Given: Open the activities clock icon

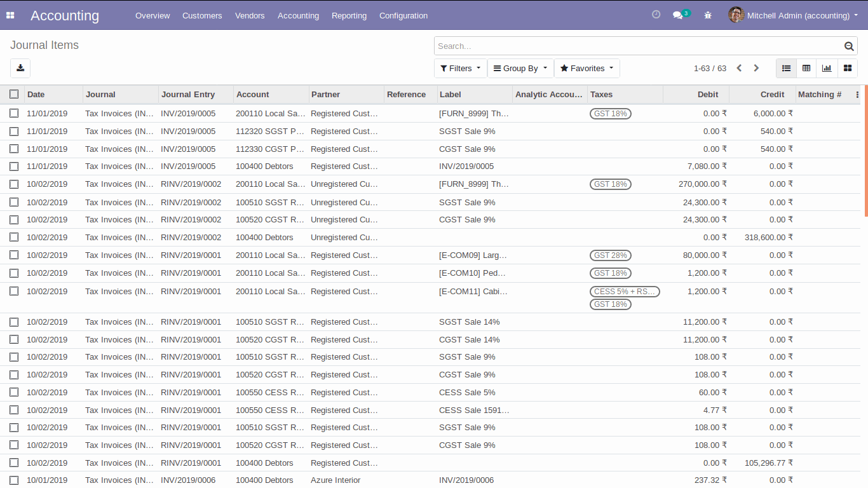Looking at the screenshot, I should (656, 15).
